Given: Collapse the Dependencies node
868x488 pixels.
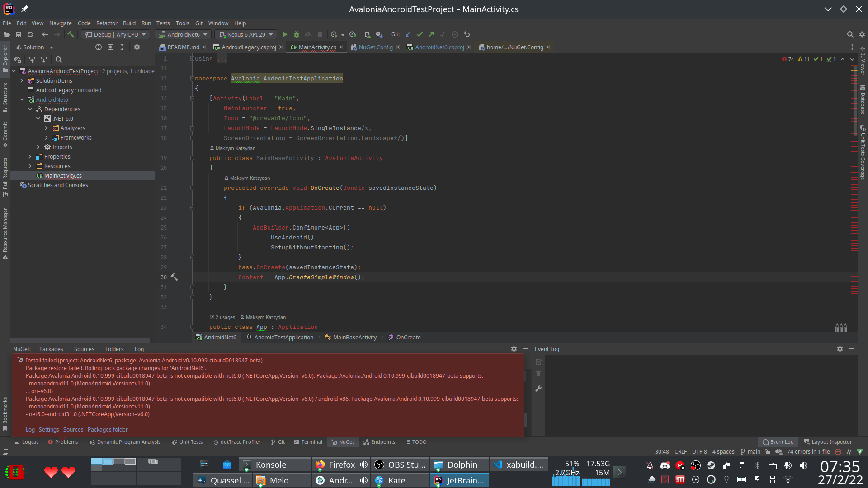Looking at the screenshot, I should 30,109.
